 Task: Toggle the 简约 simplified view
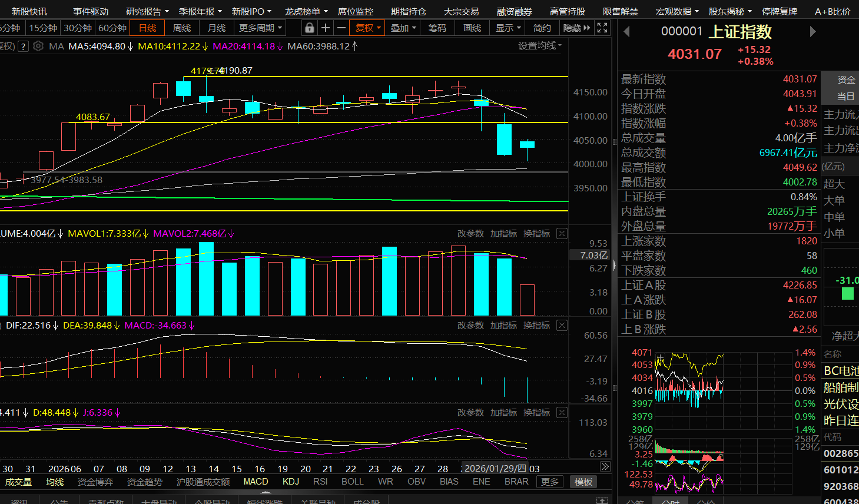click(x=542, y=28)
